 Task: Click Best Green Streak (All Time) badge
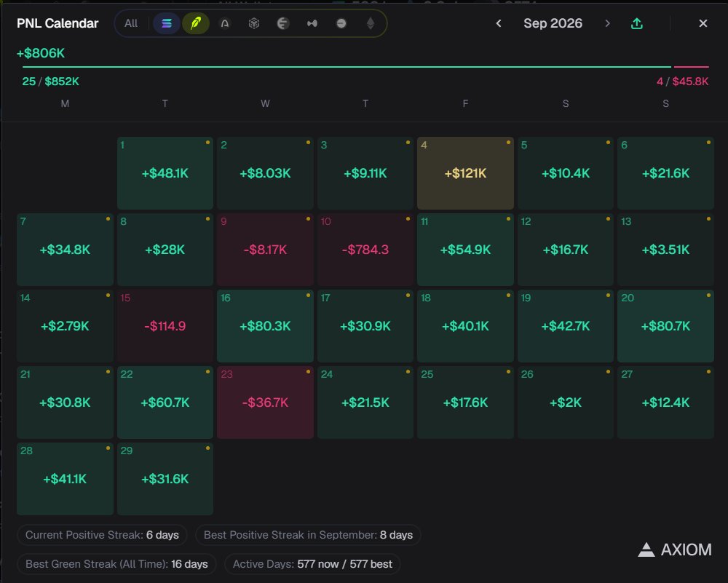point(116,564)
